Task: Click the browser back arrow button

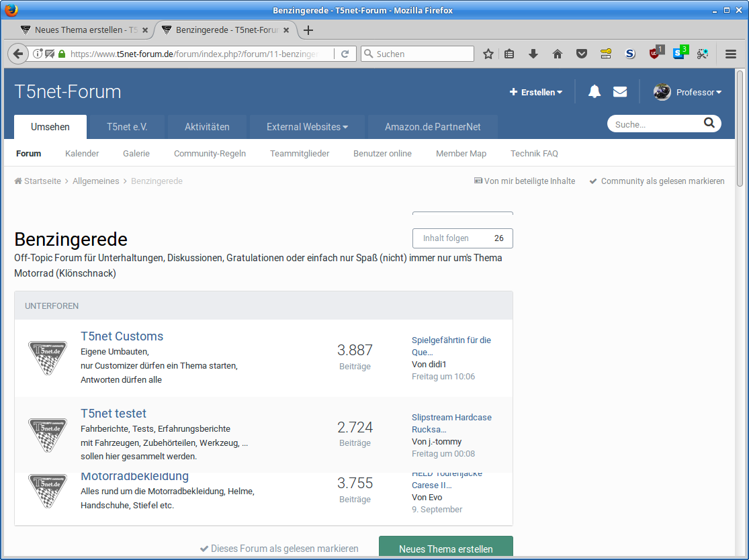Action: pyautogui.click(x=17, y=54)
